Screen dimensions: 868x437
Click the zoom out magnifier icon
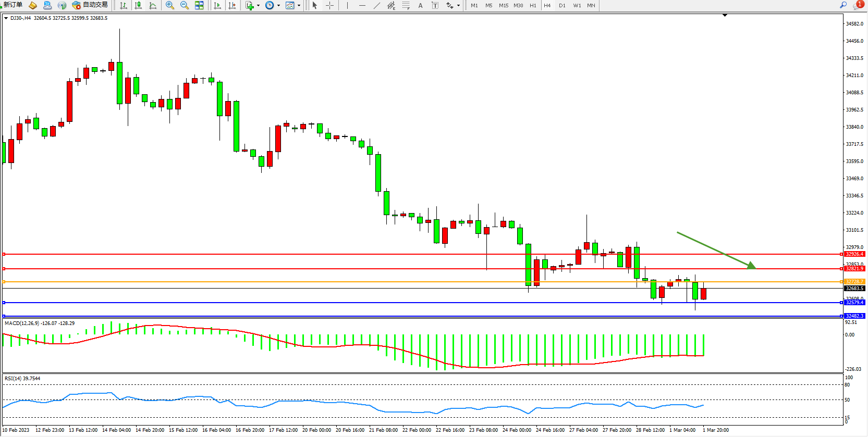tap(184, 5)
